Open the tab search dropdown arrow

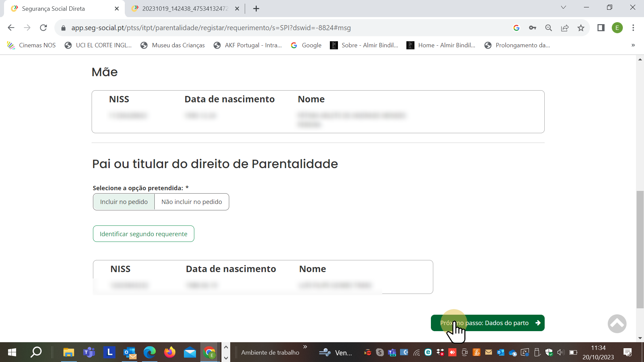point(563,7)
